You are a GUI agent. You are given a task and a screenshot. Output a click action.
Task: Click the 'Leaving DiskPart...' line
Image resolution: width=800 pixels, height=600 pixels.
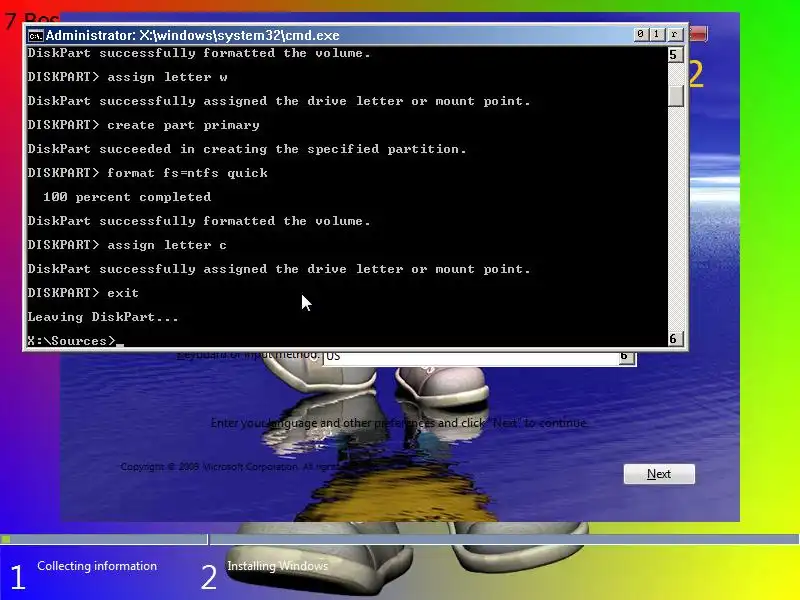(103, 317)
